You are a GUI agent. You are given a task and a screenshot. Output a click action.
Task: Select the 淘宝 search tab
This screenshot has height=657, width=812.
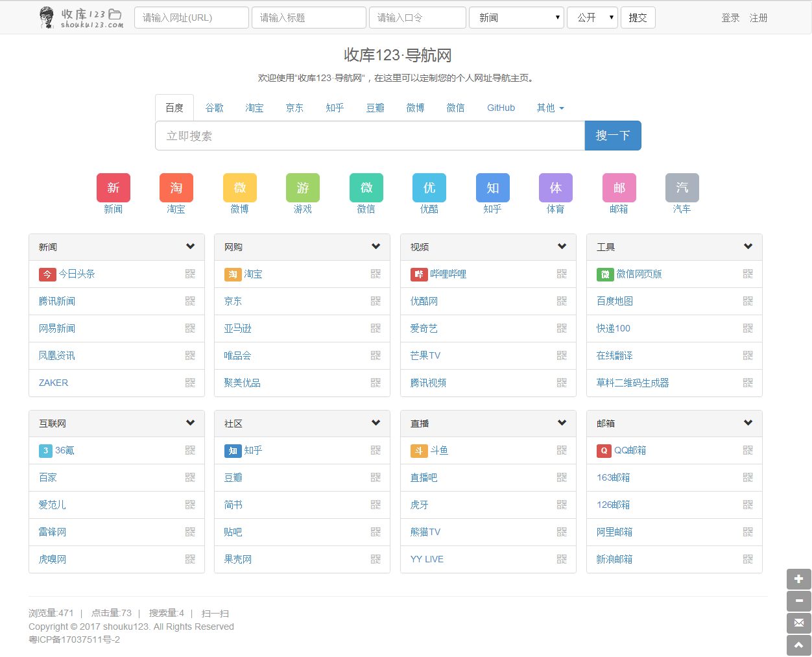point(255,108)
